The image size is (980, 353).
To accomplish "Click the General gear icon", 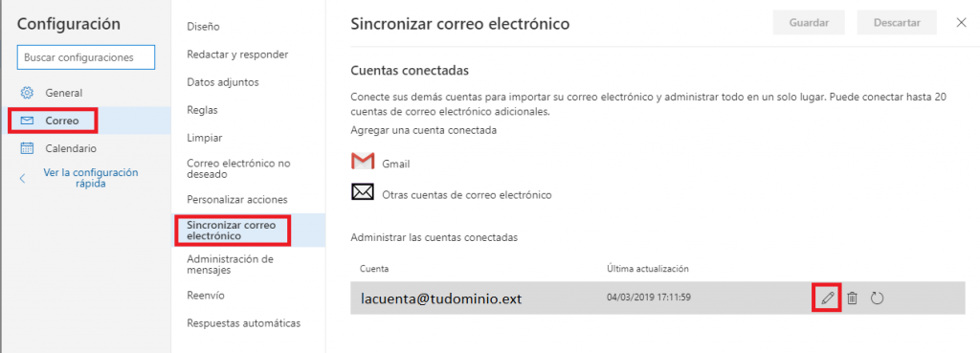I will tap(27, 93).
